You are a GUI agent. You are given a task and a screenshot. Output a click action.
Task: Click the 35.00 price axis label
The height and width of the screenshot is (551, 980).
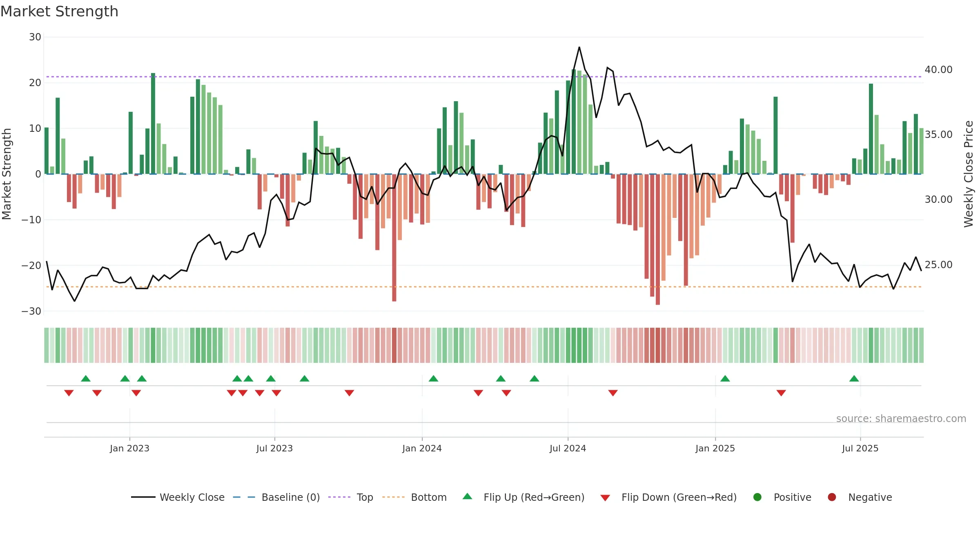tap(938, 135)
